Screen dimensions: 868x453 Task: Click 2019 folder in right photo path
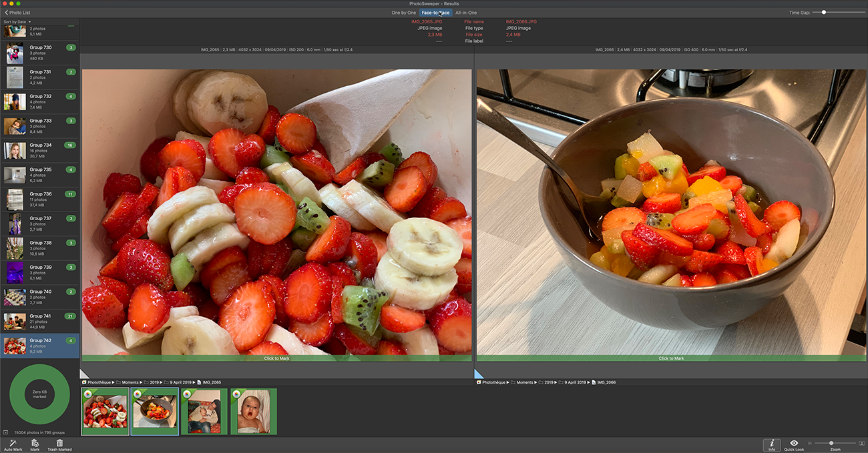pos(546,382)
